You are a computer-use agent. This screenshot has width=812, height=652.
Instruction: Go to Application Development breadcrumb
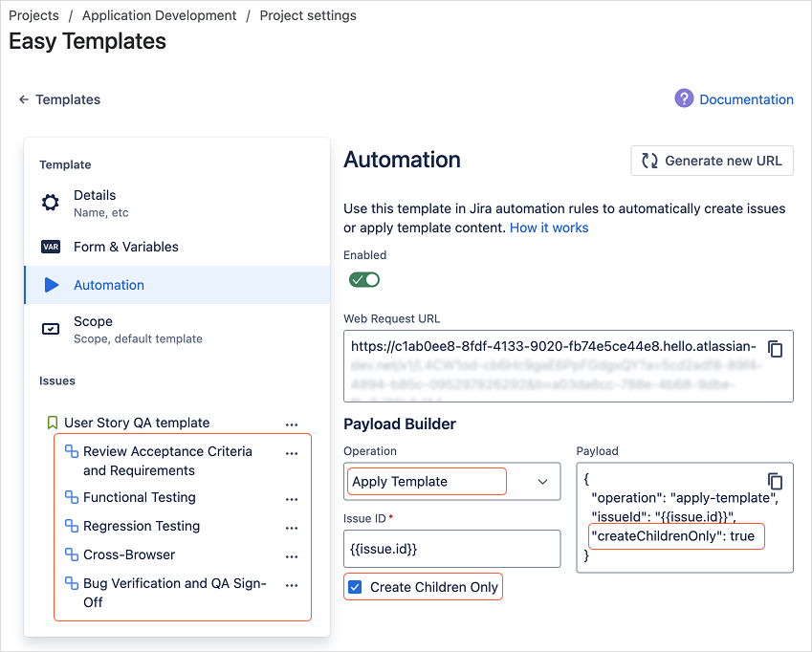pyautogui.click(x=159, y=15)
